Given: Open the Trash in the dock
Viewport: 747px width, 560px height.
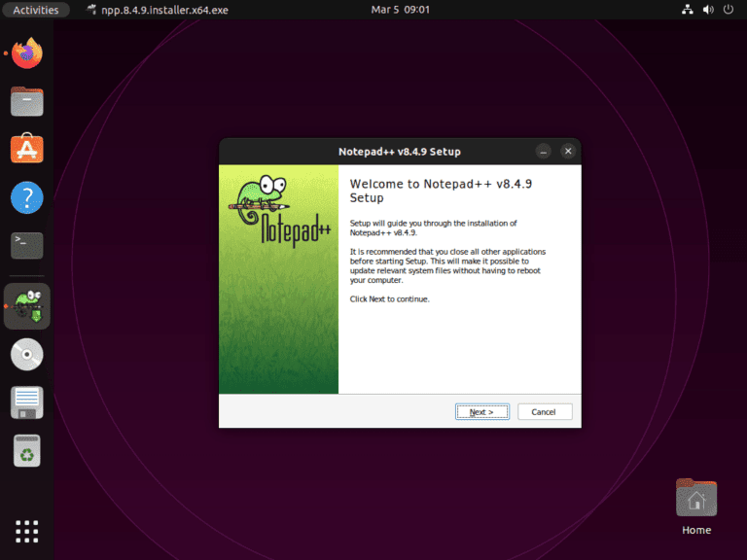Looking at the screenshot, I should tap(27, 450).
